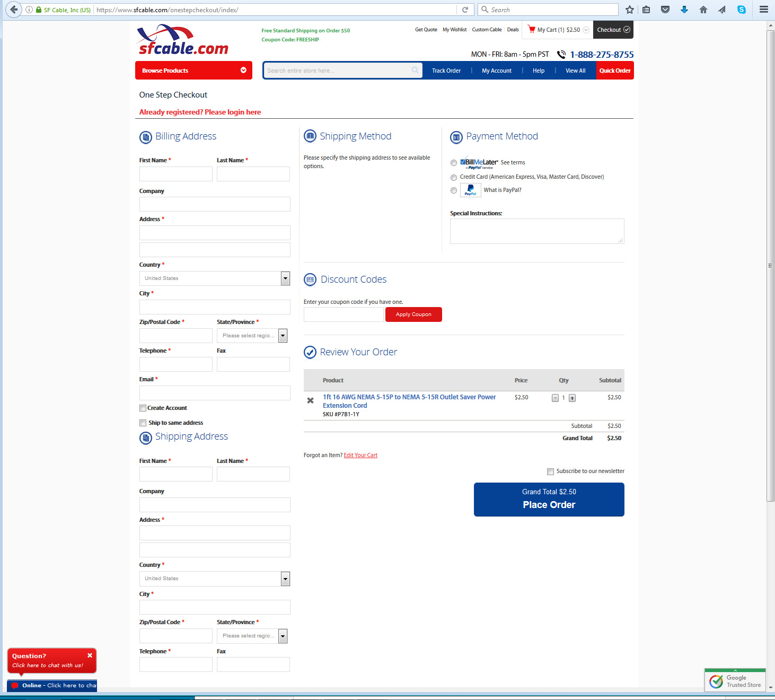Click the billing Email input field
The image size is (775, 700).
click(215, 393)
